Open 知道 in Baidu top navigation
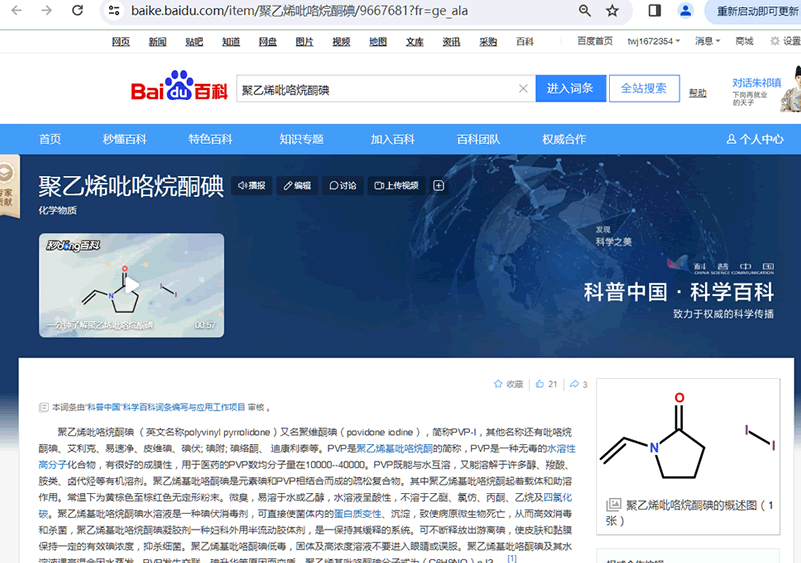Viewport: 801px width, 563px height. coord(231,41)
